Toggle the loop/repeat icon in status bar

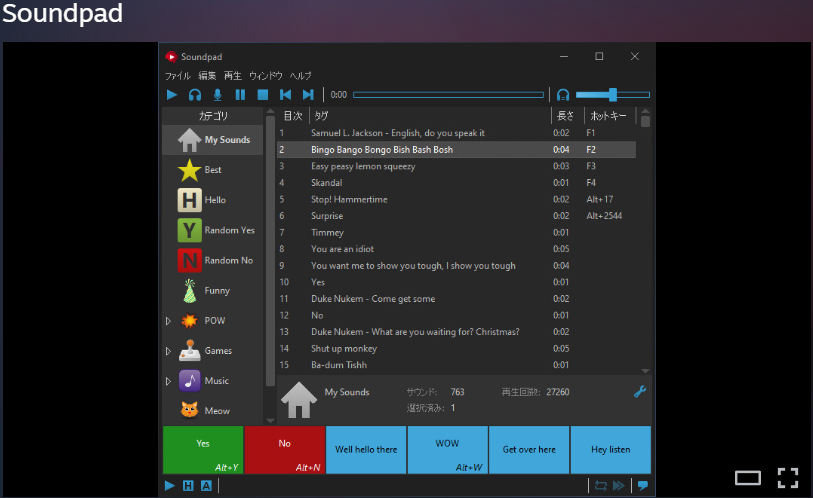click(600, 485)
